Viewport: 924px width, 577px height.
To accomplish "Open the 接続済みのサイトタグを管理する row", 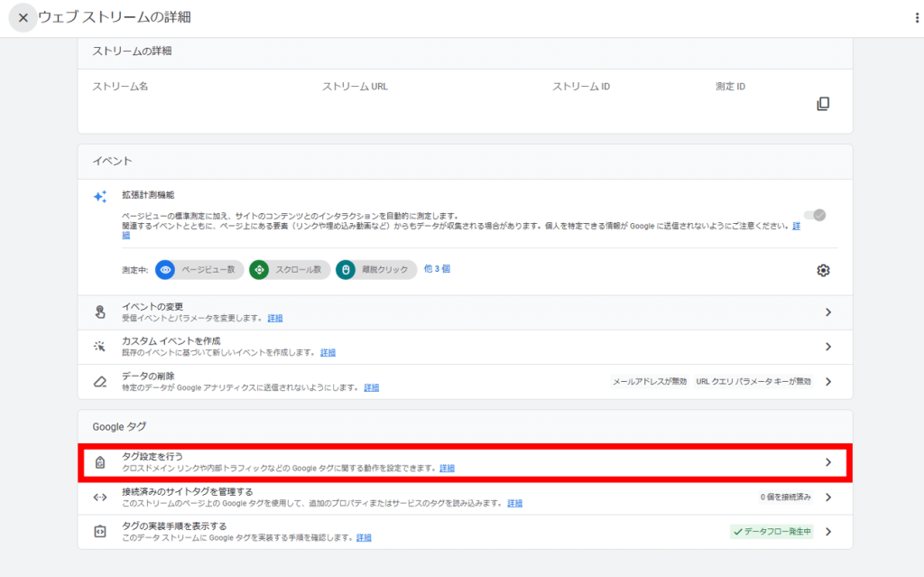I will 465,498.
